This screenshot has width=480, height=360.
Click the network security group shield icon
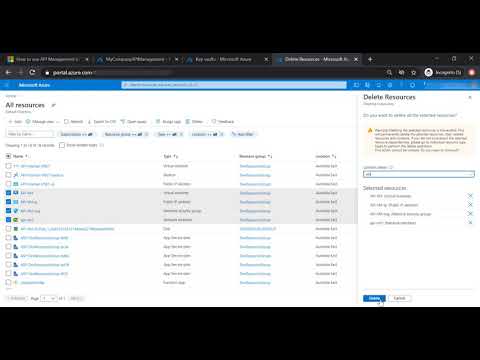pos(16,211)
